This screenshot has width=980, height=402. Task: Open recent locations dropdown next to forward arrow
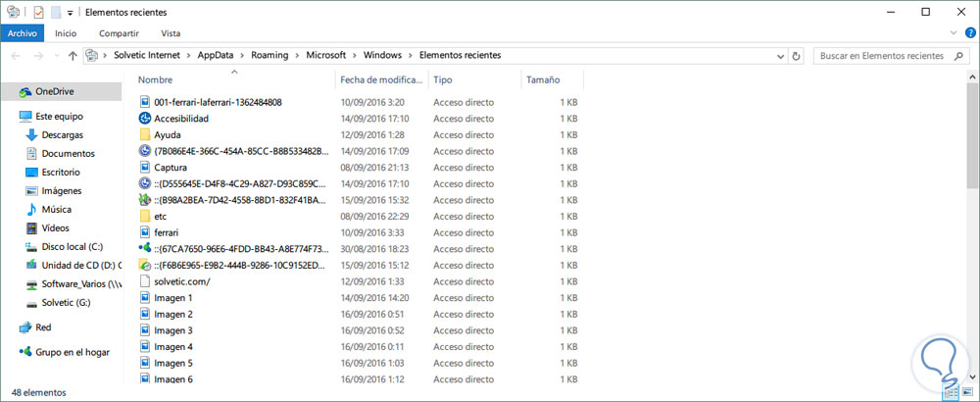[x=55, y=56]
